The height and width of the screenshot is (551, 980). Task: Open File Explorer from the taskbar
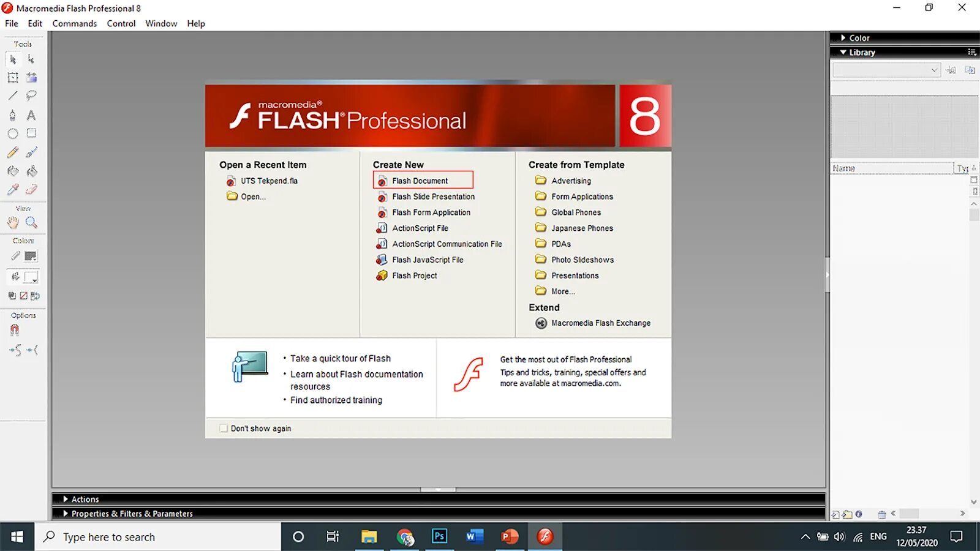coord(369,537)
